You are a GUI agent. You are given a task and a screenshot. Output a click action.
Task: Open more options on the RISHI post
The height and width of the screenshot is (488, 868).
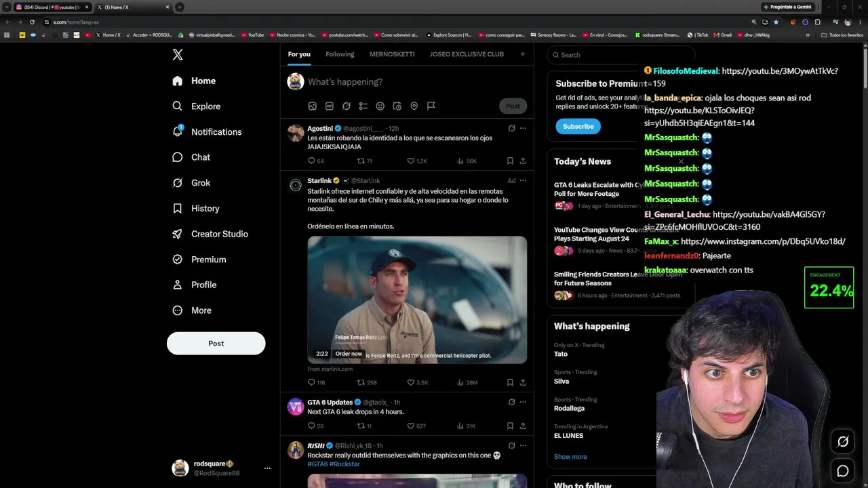coord(523,445)
